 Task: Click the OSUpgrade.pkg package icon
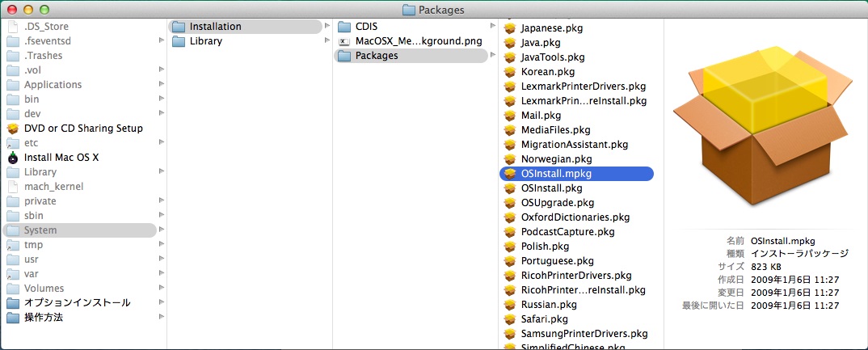pos(510,203)
